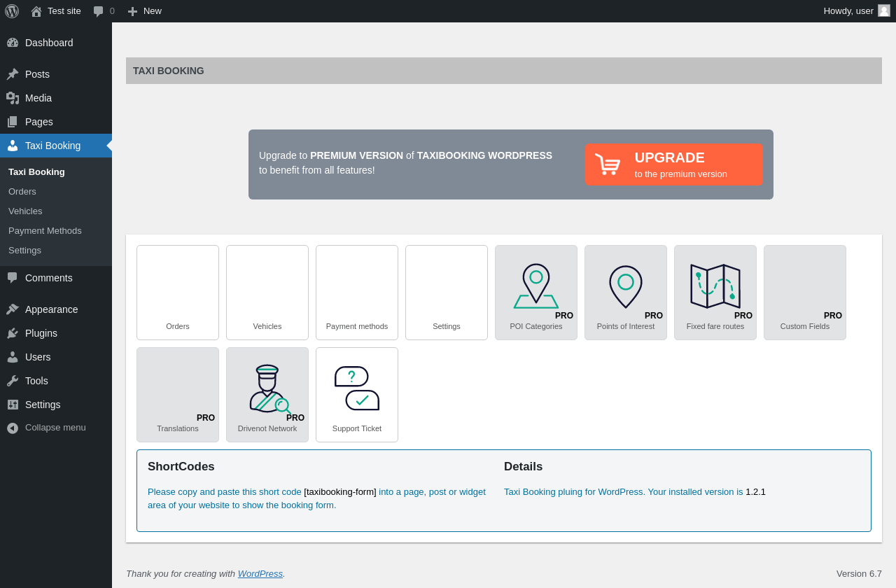
Task: Click the Drivenot Network driver icon
Action: point(269,389)
